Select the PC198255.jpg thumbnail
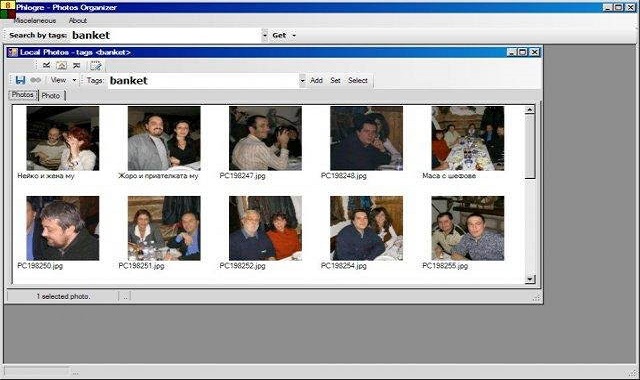 pos(468,228)
